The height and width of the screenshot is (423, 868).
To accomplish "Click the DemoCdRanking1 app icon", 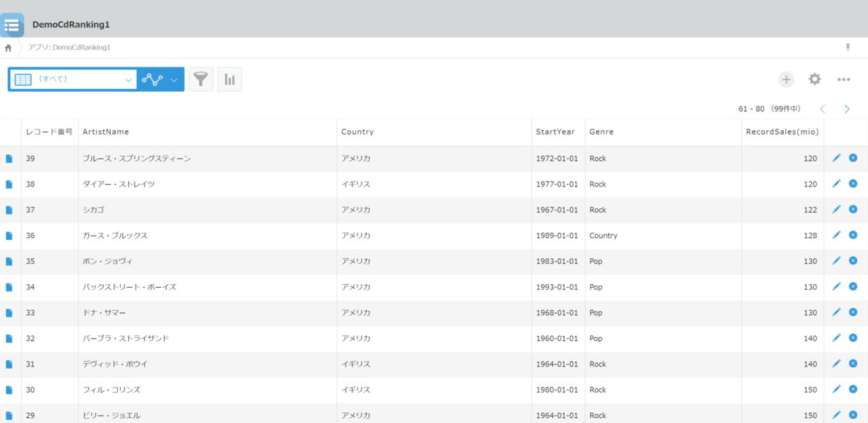I will pos(12,25).
